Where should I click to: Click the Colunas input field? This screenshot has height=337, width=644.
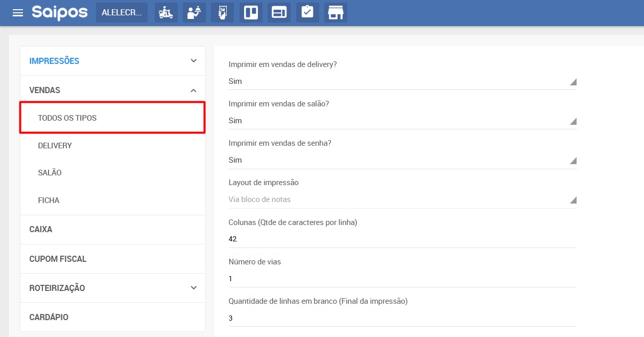pyautogui.click(x=402, y=239)
